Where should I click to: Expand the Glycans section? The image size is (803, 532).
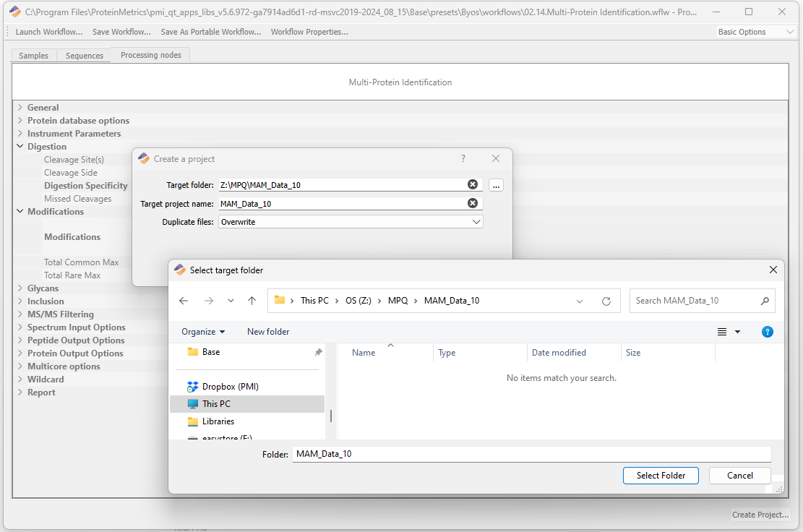[20, 288]
